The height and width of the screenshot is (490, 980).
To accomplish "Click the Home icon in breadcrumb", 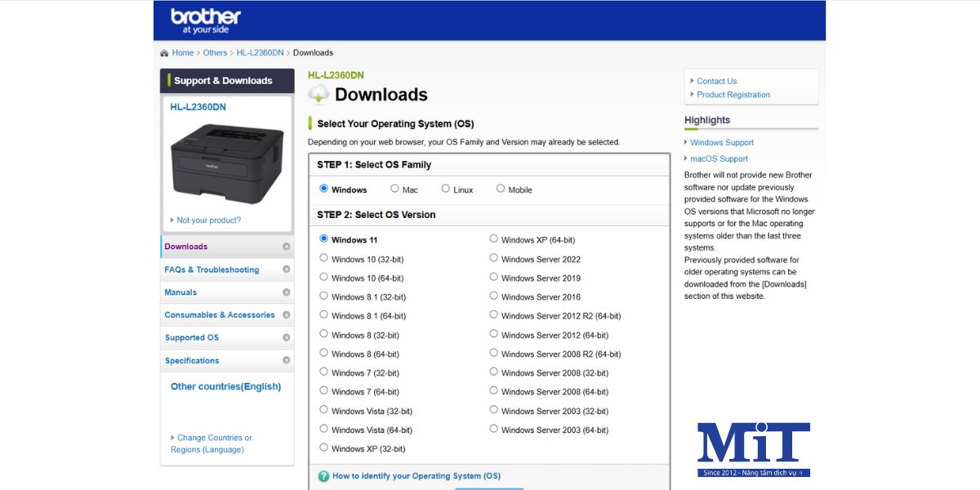I will pos(165,53).
